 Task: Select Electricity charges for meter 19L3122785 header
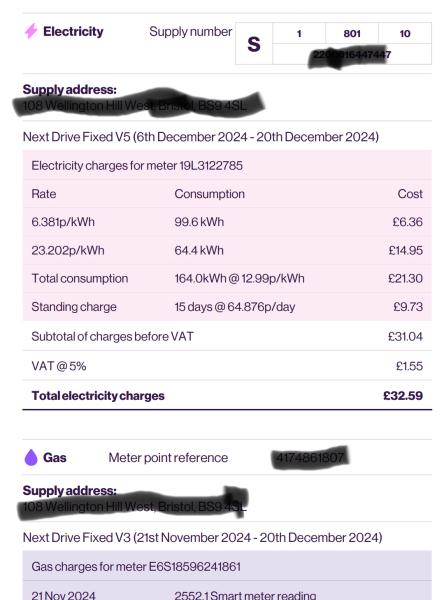coord(137,165)
